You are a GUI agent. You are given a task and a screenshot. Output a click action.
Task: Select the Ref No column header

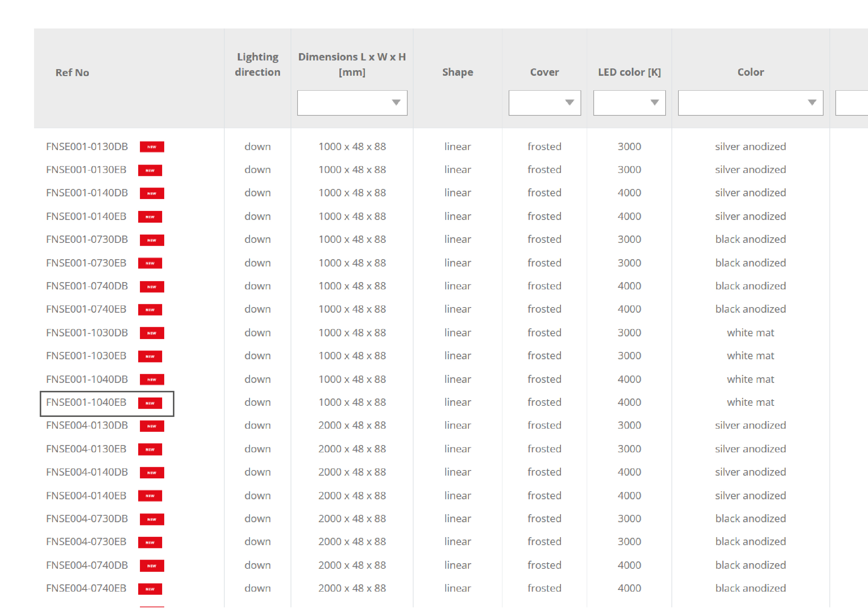pyautogui.click(x=72, y=72)
